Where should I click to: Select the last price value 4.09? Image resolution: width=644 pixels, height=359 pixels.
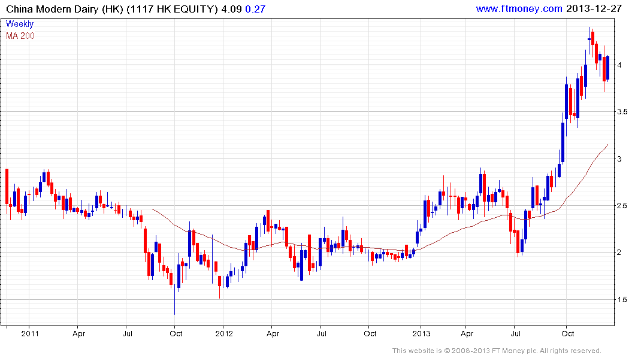click(x=231, y=9)
